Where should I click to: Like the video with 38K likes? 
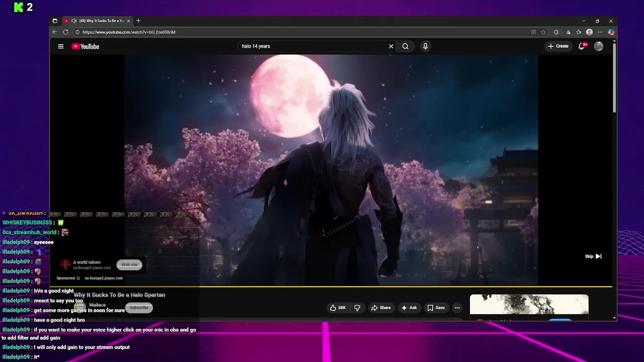(338, 308)
